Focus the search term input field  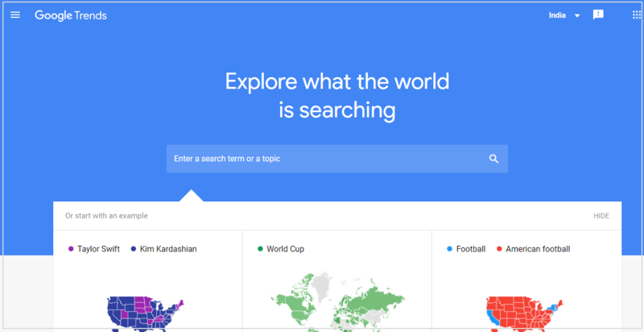[x=336, y=159]
